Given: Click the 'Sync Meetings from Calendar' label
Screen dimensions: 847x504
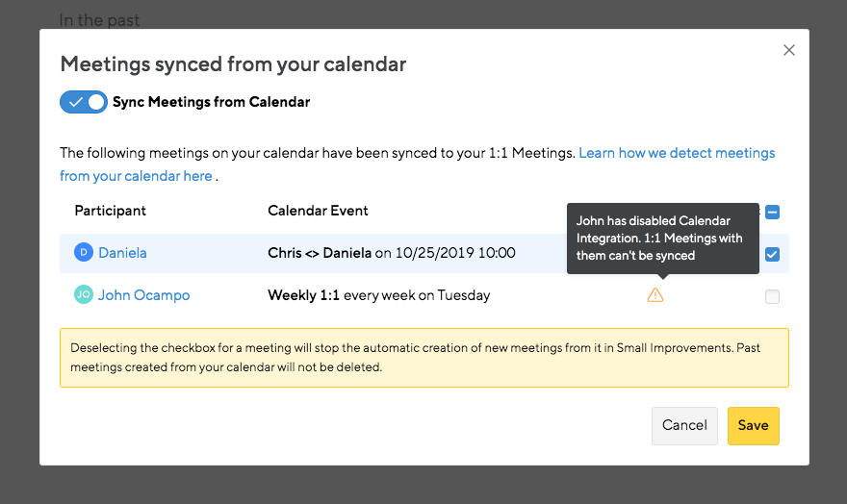Looking at the screenshot, I should [x=211, y=102].
